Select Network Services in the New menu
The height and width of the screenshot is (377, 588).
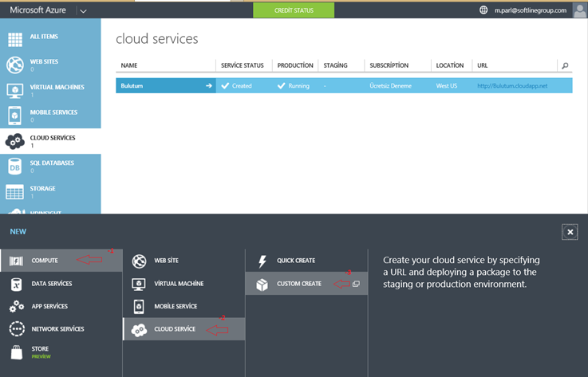pos(61,329)
